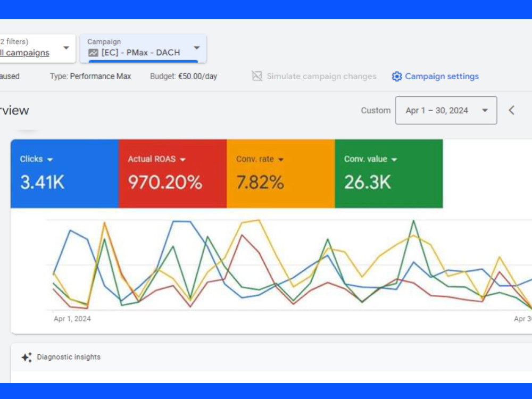Click the Campaign settings link
The width and height of the screenshot is (532, 399).
[x=442, y=76]
